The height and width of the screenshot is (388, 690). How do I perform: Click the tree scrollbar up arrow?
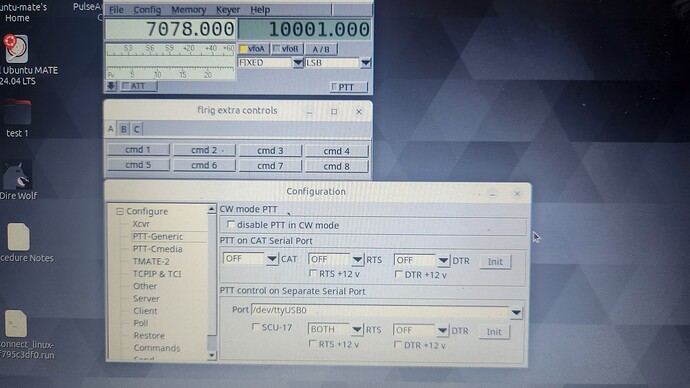coord(212,209)
